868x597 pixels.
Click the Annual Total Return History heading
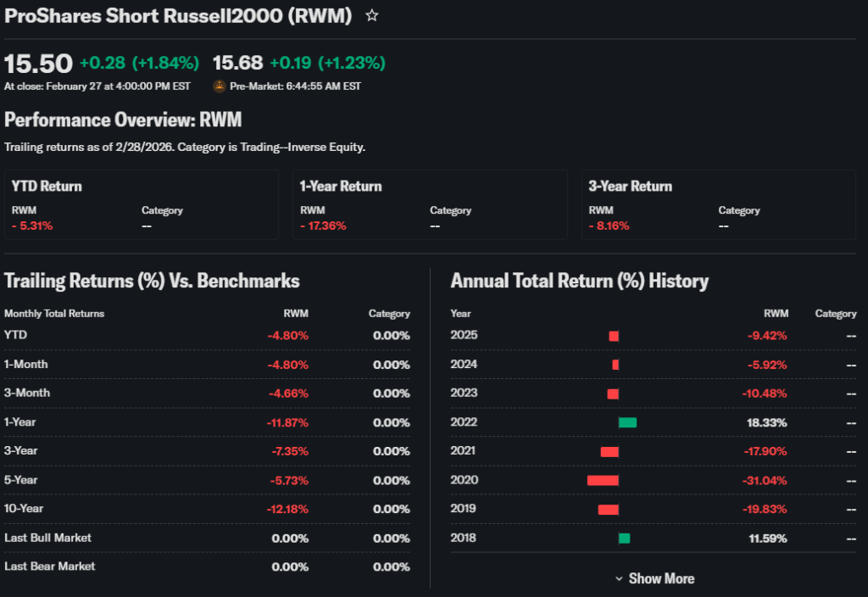coord(579,281)
